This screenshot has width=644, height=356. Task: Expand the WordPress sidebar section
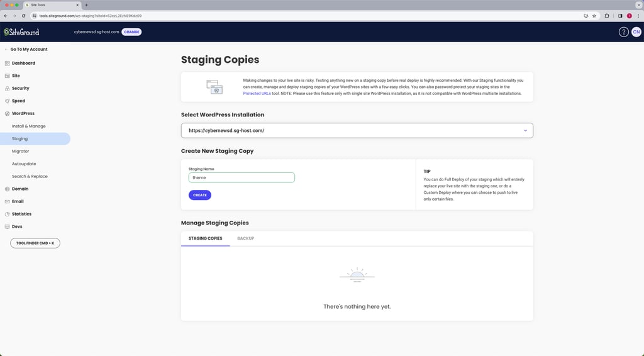[x=23, y=113]
